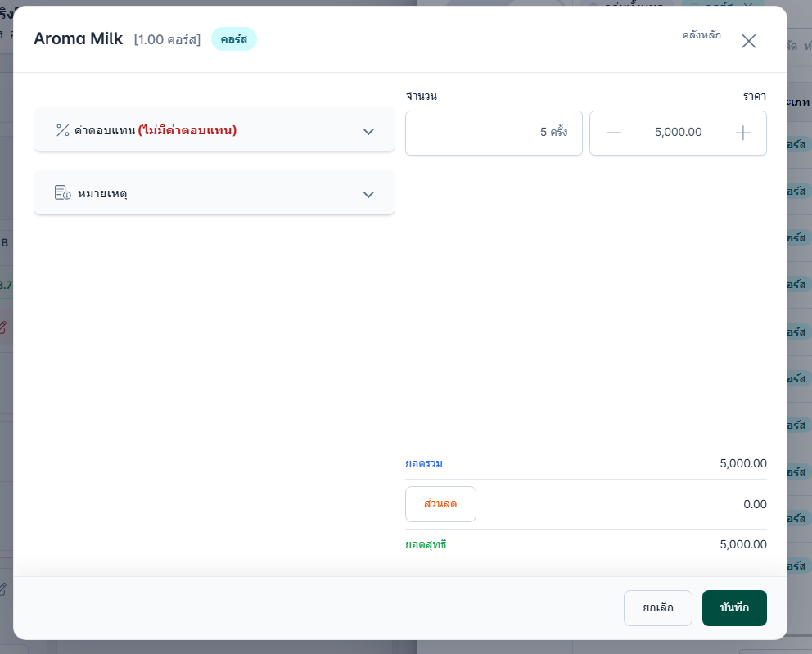Open the ส่วนลด discount button
Viewport: 812px width, 654px height.
click(440, 504)
